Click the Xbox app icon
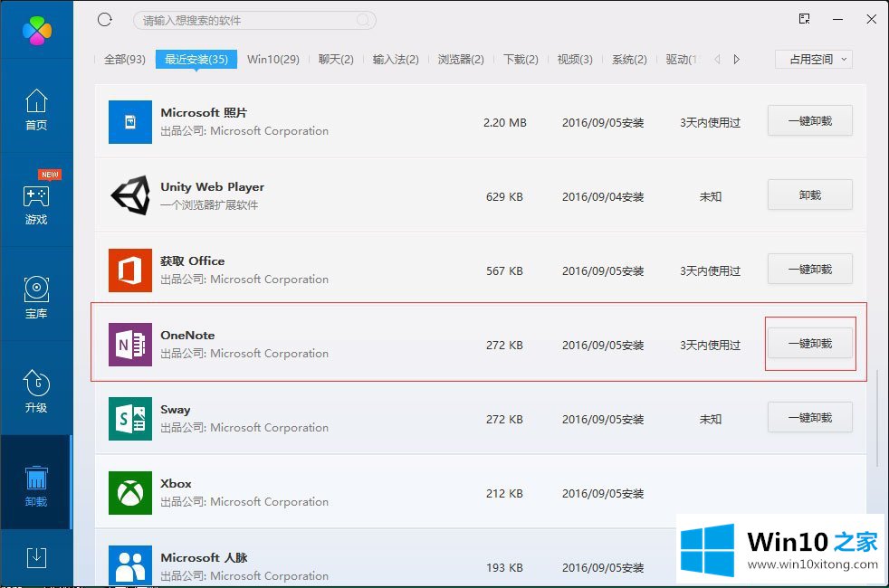 (130, 493)
